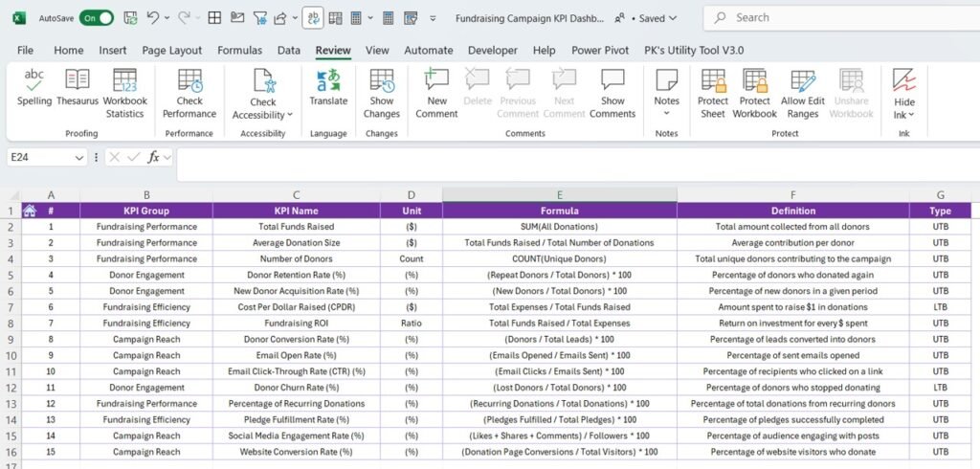Select the 'Fundraising ROI' cell

[x=297, y=324]
